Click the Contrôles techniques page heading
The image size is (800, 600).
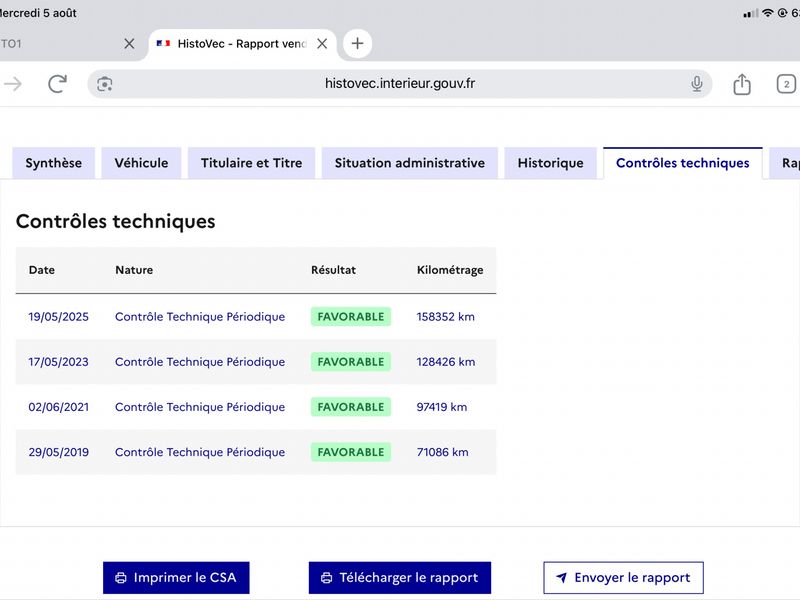click(115, 221)
